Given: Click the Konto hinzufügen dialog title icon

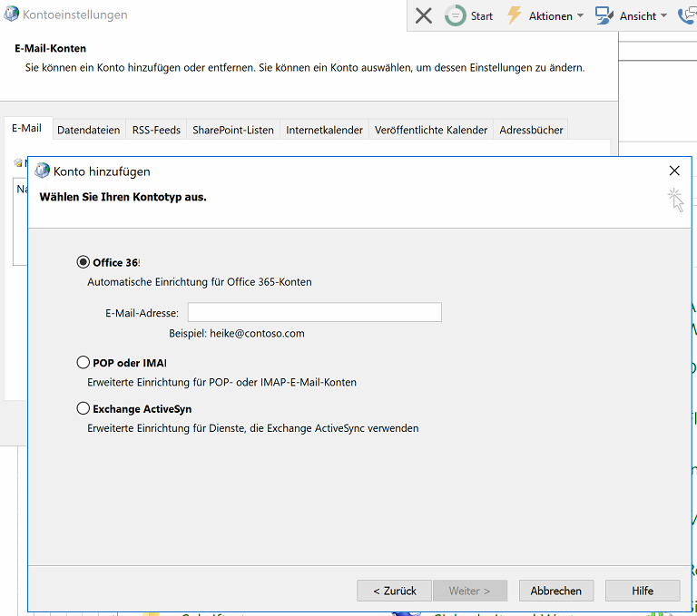Looking at the screenshot, I should point(42,171).
